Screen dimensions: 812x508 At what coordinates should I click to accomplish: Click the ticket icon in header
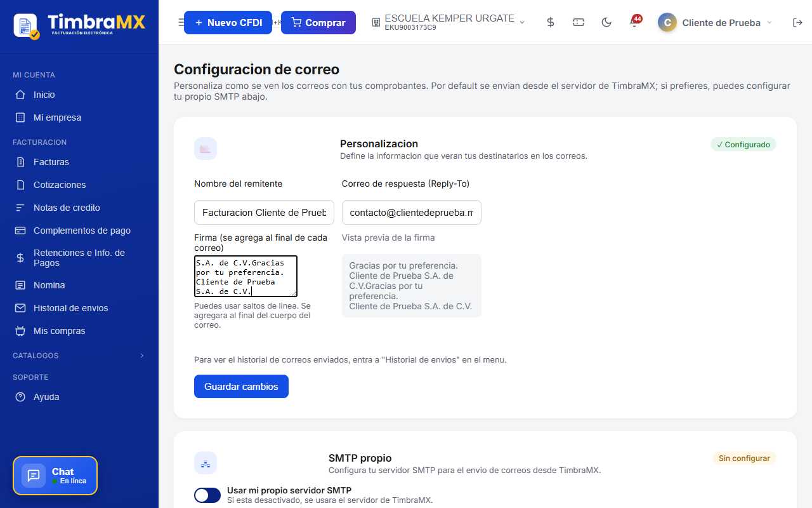pos(579,22)
